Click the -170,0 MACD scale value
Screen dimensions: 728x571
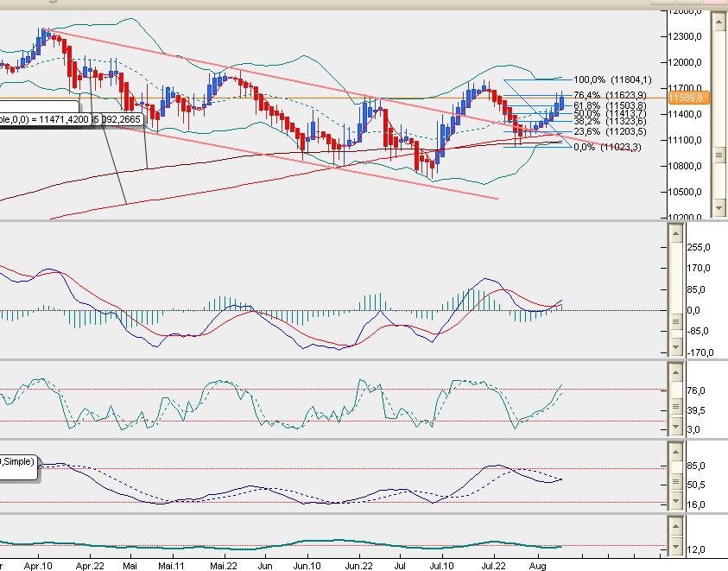pyautogui.click(x=700, y=352)
